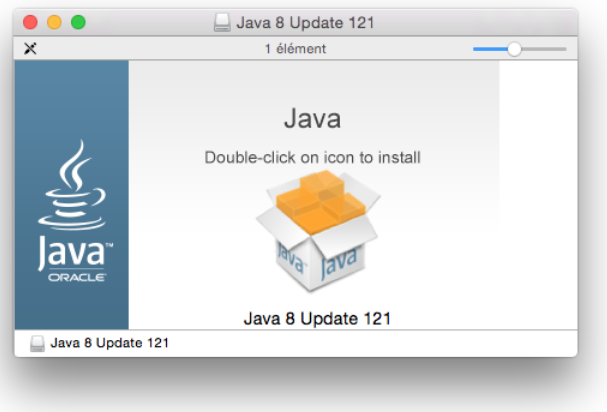Click the toolbar customize cross icon
Screen dimensions: 607x412
[30, 49]
